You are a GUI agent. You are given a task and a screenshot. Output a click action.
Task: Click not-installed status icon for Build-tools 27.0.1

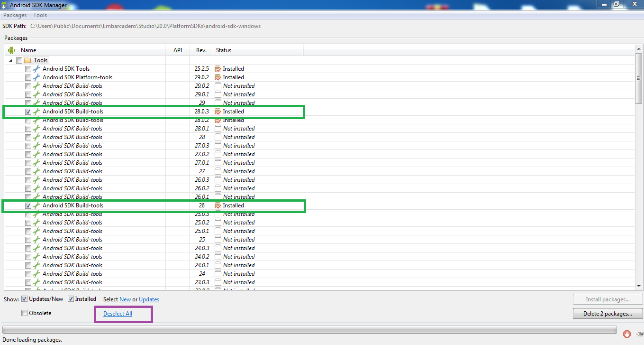tap(218, 163)
